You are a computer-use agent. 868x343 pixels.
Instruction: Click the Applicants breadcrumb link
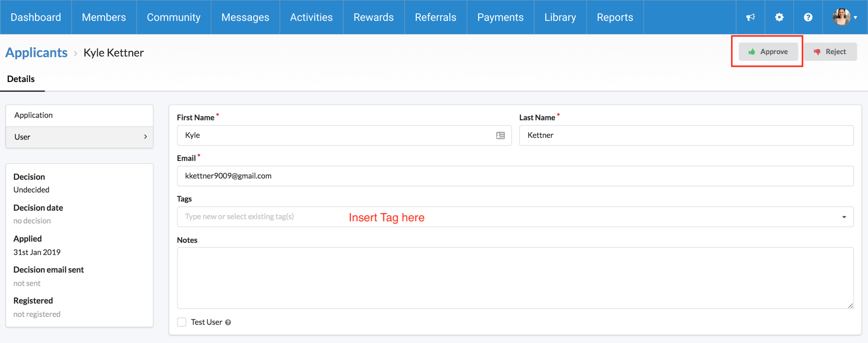(x=36, y=53)
